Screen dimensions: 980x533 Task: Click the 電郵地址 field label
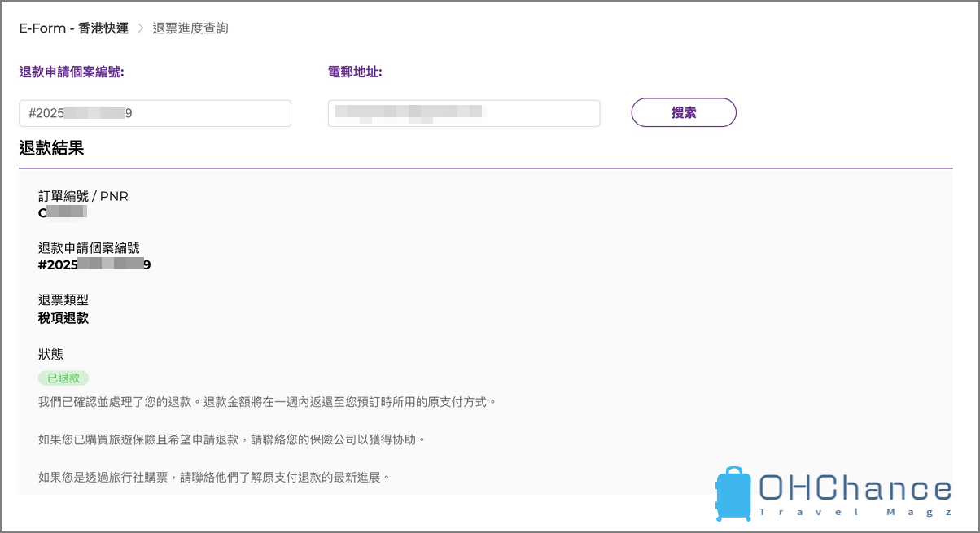click(355, 72)
